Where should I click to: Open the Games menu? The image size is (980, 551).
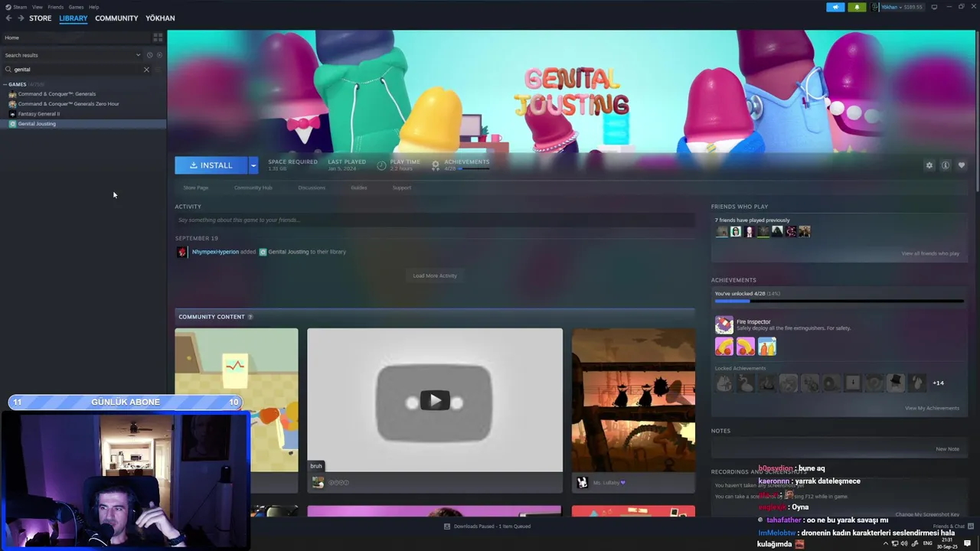click(76, 7)
